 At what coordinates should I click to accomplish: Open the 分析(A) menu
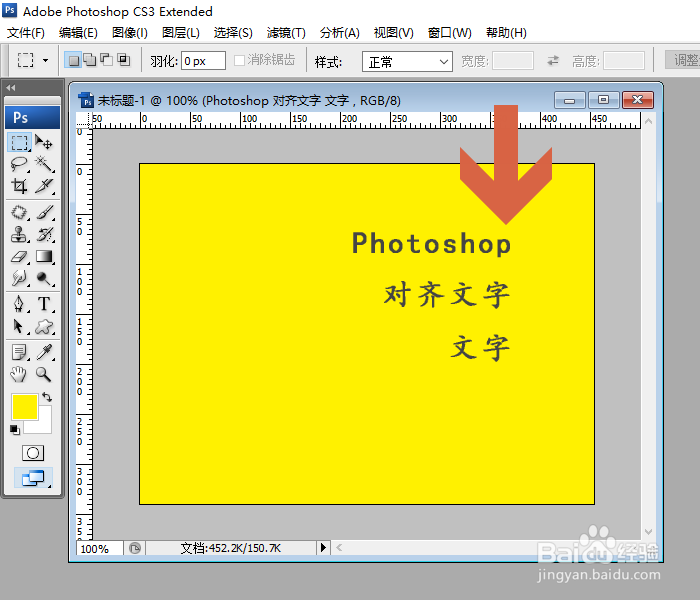(x=339, y=33)
